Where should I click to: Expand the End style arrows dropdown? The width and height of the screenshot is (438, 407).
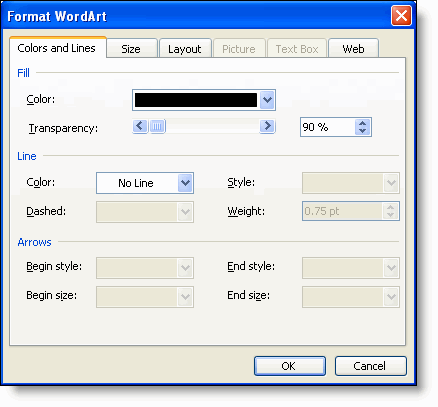(x=391, y=267)
